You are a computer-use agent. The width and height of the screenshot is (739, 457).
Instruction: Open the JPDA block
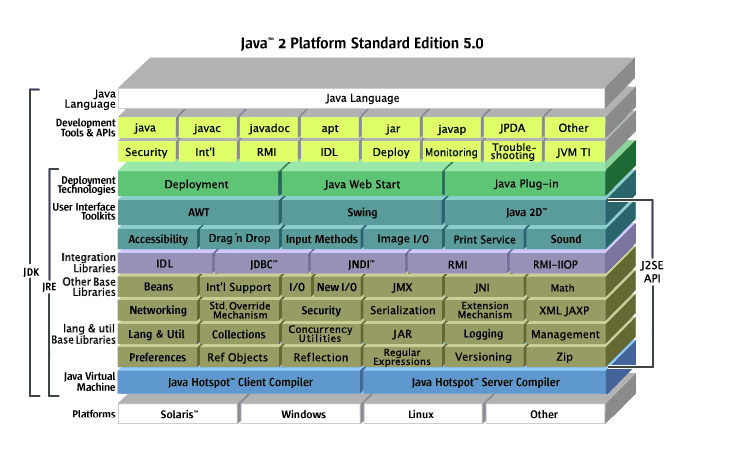coord(512,128)
